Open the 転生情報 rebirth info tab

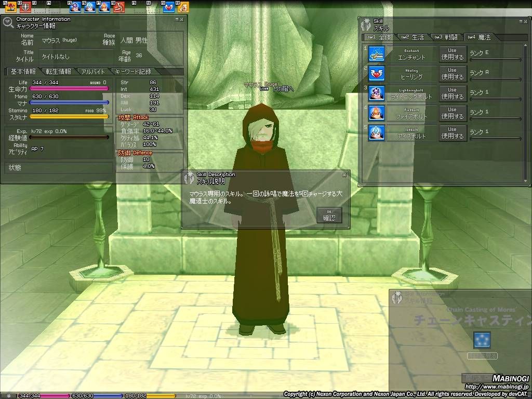(58, 72)
